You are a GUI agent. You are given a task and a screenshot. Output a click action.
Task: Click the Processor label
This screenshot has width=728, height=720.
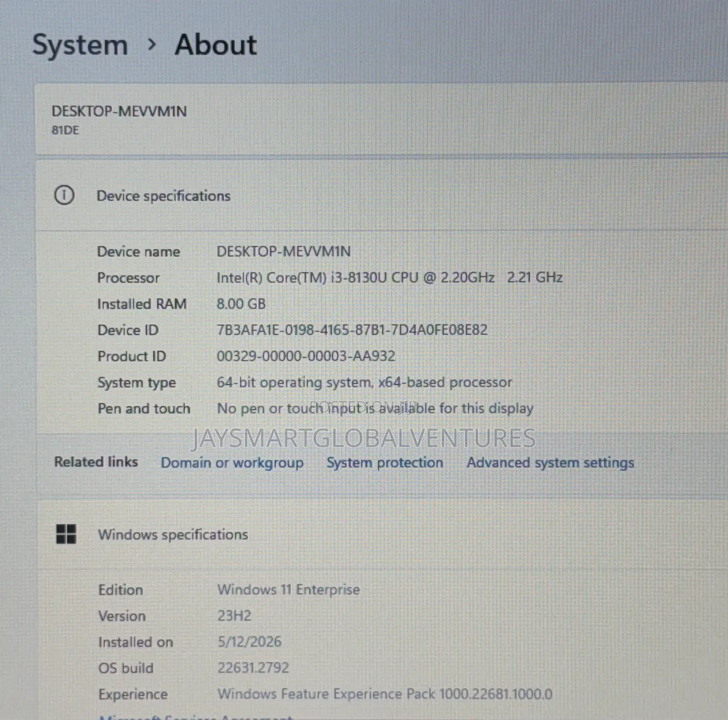click(x=128, y=278)
